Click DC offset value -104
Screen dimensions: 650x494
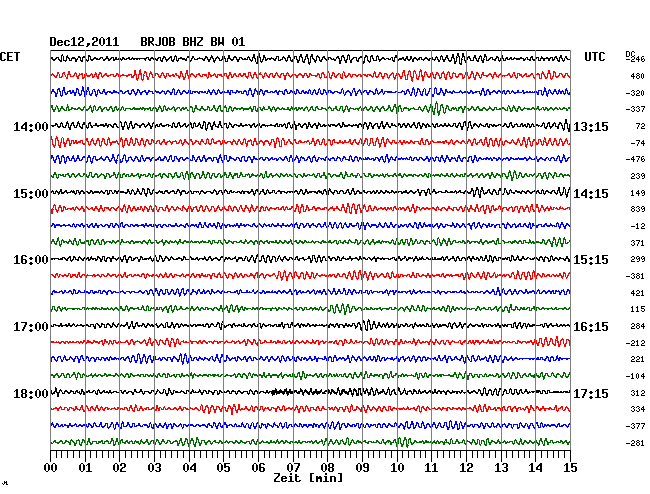(x=635, y=376)
